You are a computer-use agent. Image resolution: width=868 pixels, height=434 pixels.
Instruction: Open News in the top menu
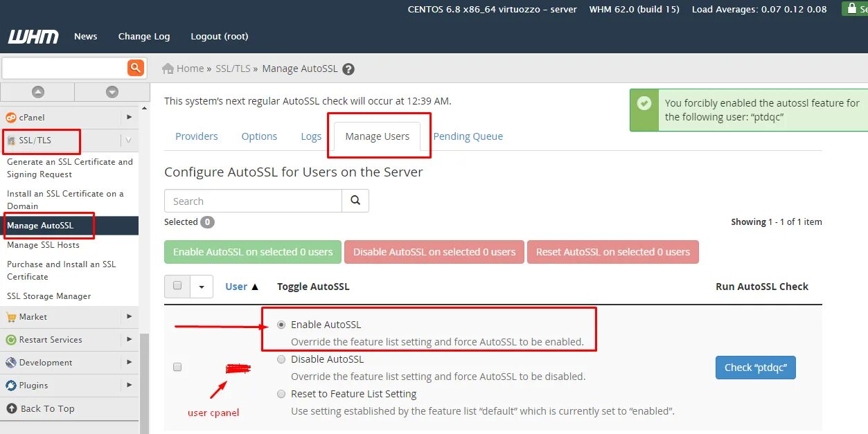point(86,36)
